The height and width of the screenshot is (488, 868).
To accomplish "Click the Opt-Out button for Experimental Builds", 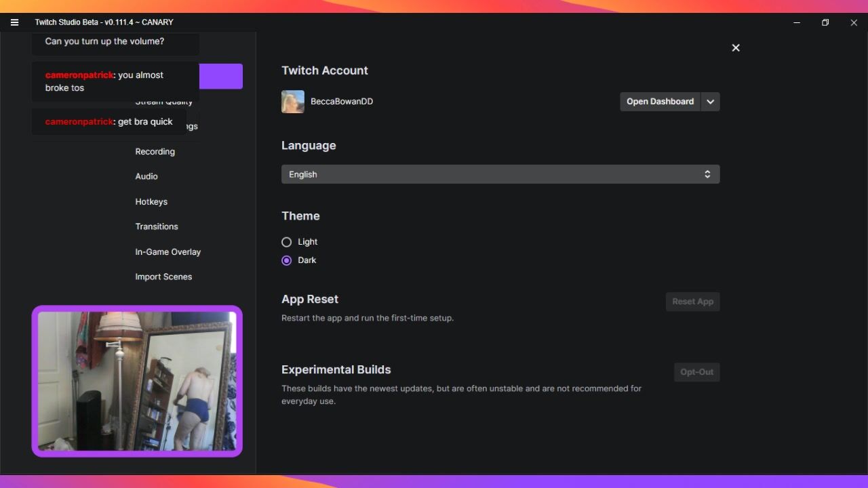I will [x=696, y=372].
